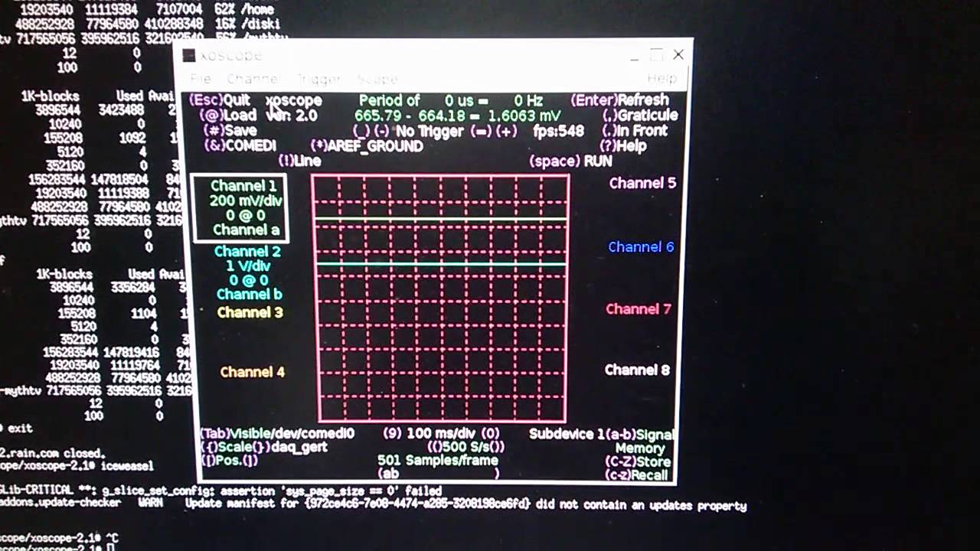980x551 pixels.
Task: Toggle the (,)Graticule option
Action: (x=640, y=116)
